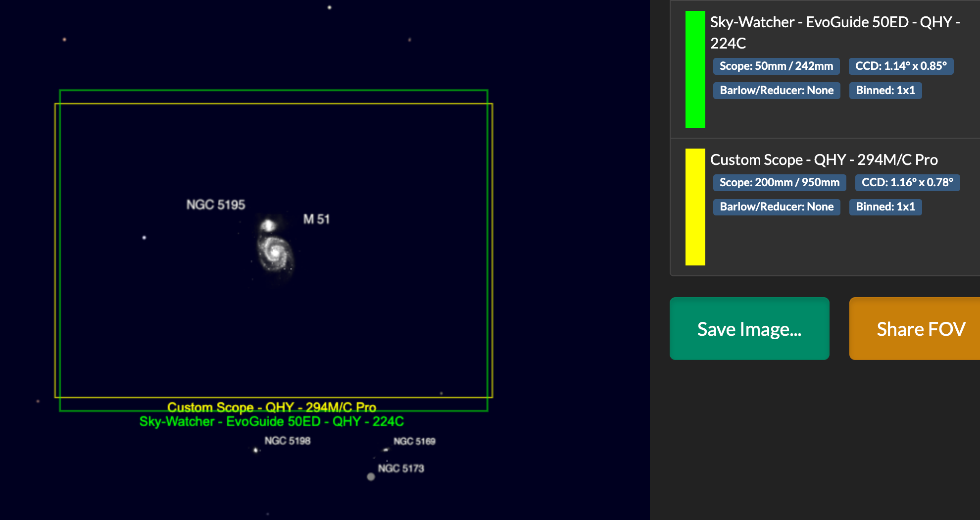Click the Save Image button
This screenshot has width=980, height=520.
point(749,328)
